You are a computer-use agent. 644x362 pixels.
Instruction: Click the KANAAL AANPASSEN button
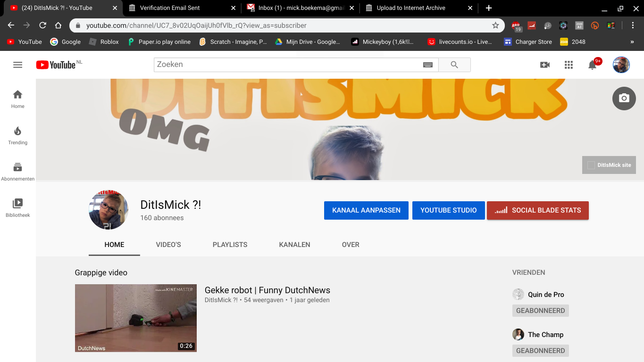[x=366, y=210]
